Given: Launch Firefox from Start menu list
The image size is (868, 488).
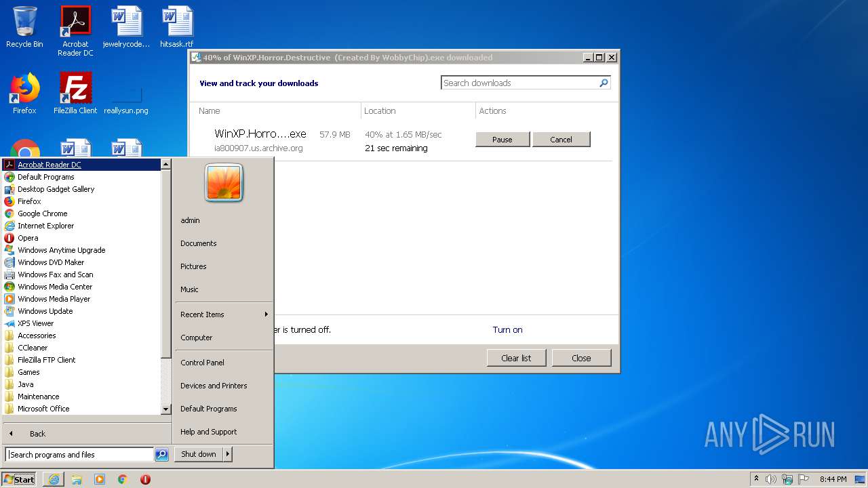Looking at the screenshot, I should 81,201.
